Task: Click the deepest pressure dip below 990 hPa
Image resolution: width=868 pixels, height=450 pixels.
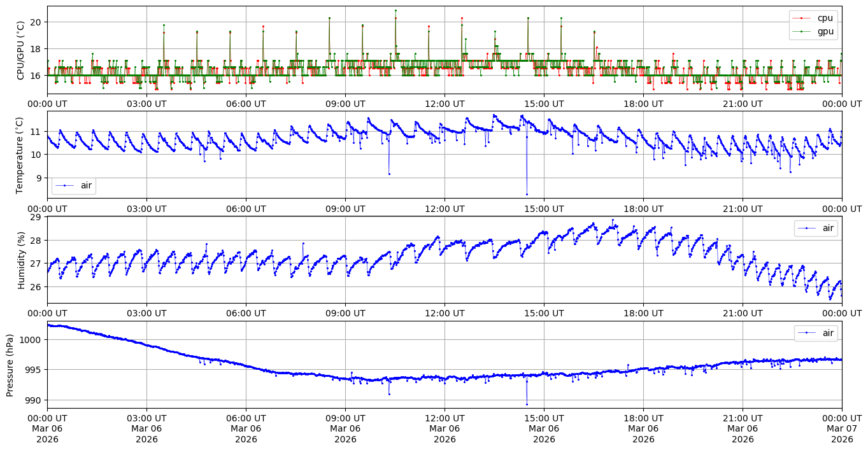Action: 527,404
